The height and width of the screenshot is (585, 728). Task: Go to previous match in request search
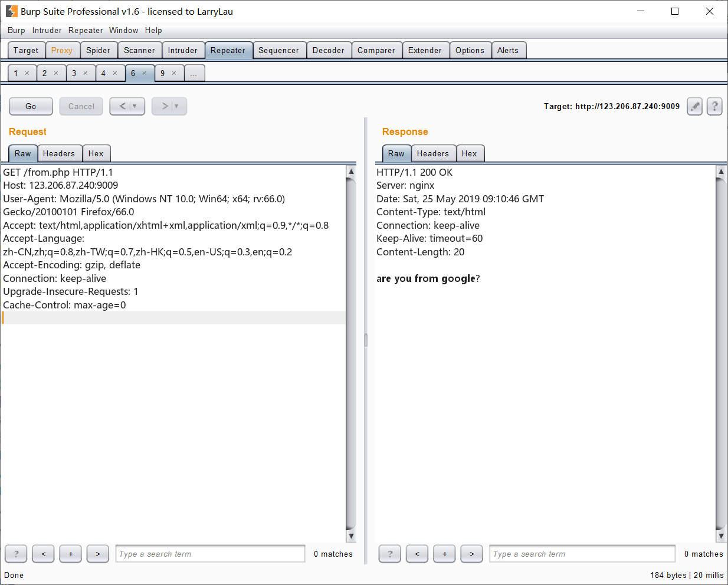tap(43, 554)
